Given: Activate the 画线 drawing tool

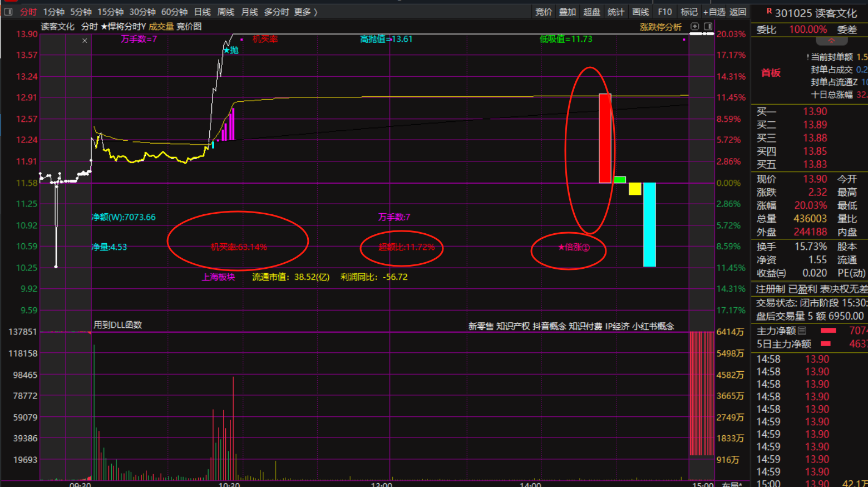Looking at the screenshot, I should point(640,12).
